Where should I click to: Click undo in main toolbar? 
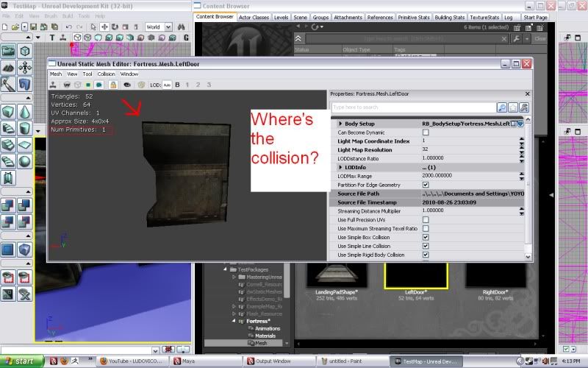(x=68, y=27)
